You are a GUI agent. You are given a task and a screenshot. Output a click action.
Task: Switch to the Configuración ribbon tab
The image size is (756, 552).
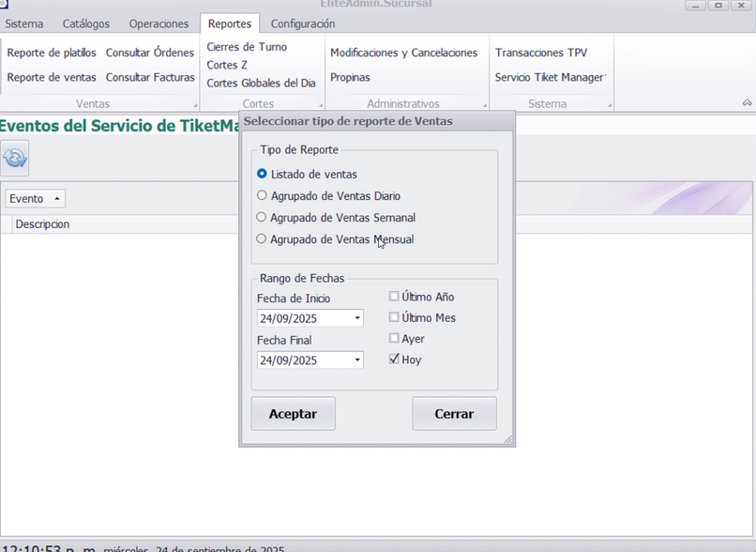(302, 23)
